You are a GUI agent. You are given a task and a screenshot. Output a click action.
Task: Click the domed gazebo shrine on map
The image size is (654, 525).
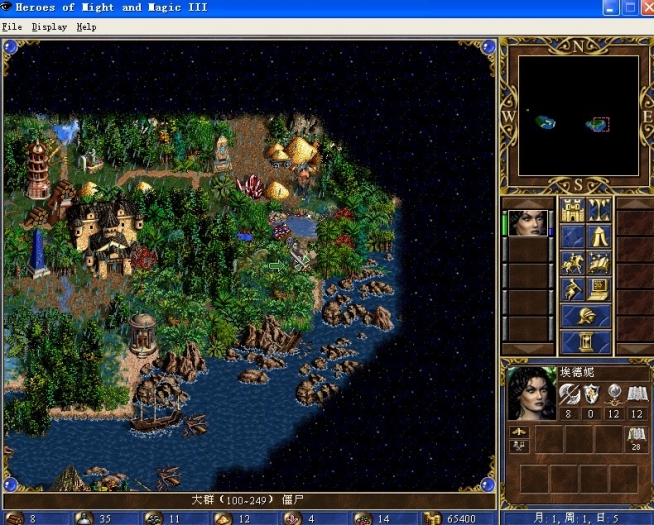tap(143, 334)
